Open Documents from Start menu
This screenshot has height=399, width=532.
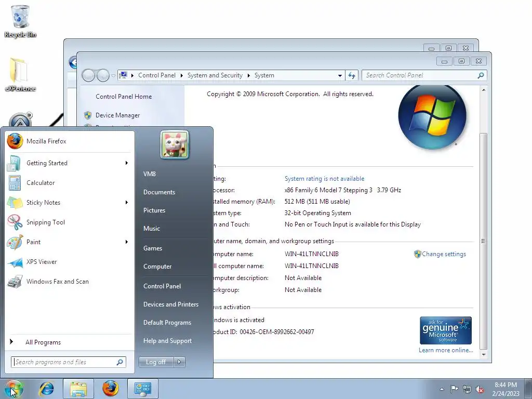click(x=159, y=192)
